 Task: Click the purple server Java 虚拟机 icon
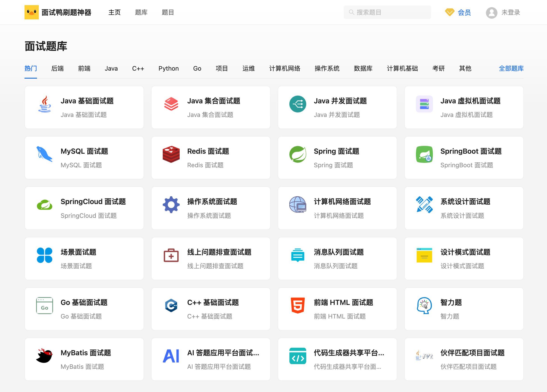[x=424, y=104]
